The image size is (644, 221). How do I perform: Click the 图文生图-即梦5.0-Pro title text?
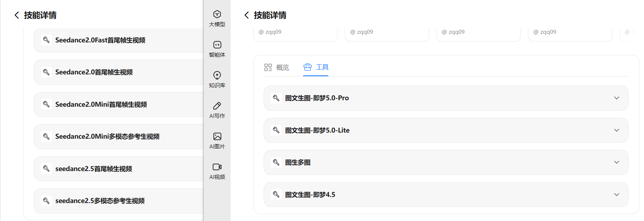[317, 98]
